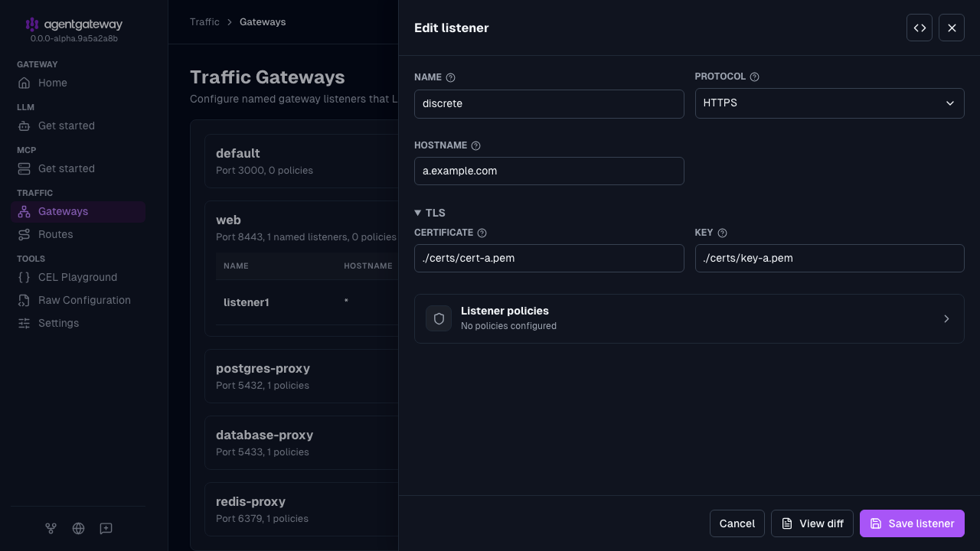Viewport: 980px width, 551px height.
Task: Click Save listener button
Action: pos(912,523)
